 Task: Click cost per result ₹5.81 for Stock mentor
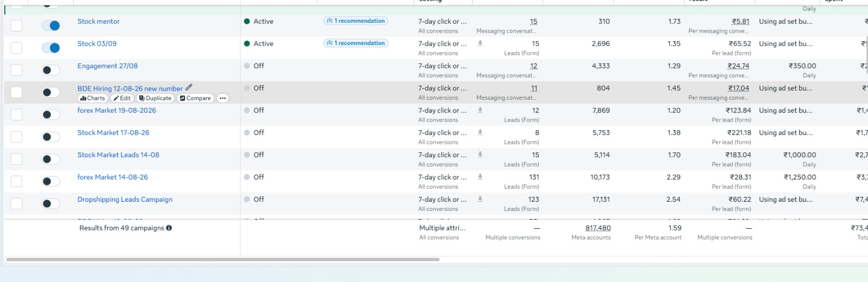741,22
